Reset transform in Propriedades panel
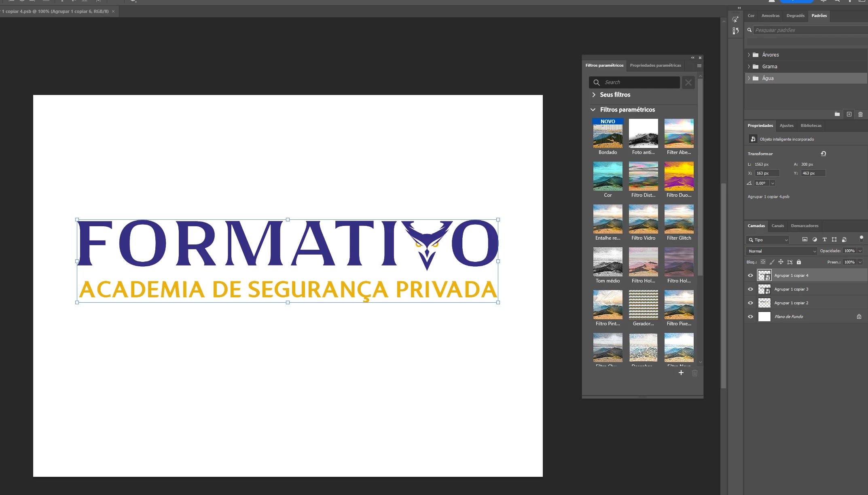 (823, 154)
